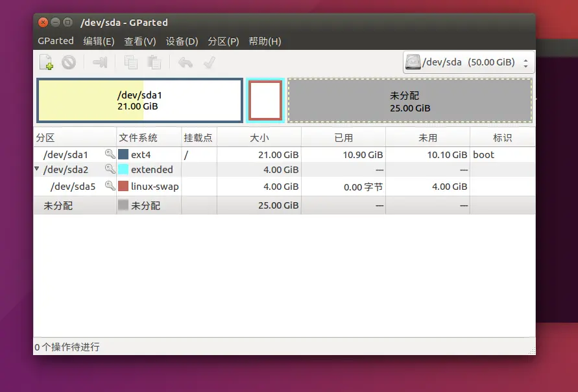Screen dimensions: 578x392
Task: Open the 设备(D) menu
Action: [x=182, y=41]
